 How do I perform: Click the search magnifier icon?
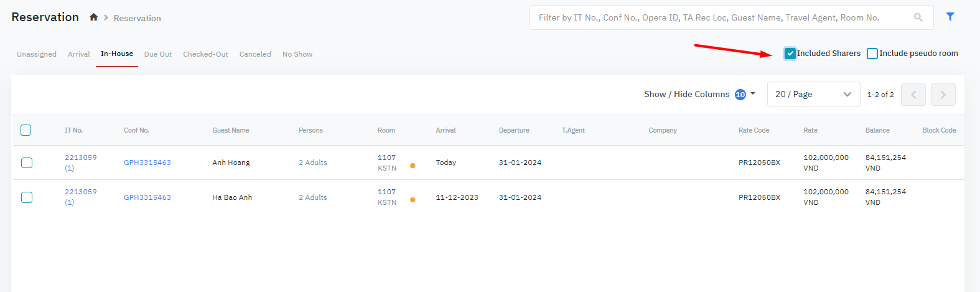click(x=918, y=17)
